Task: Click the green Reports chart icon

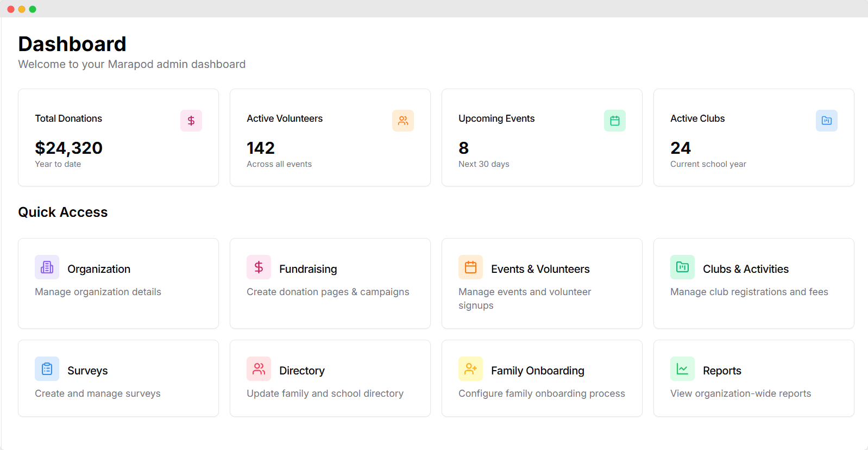Action: click(683, 368)
